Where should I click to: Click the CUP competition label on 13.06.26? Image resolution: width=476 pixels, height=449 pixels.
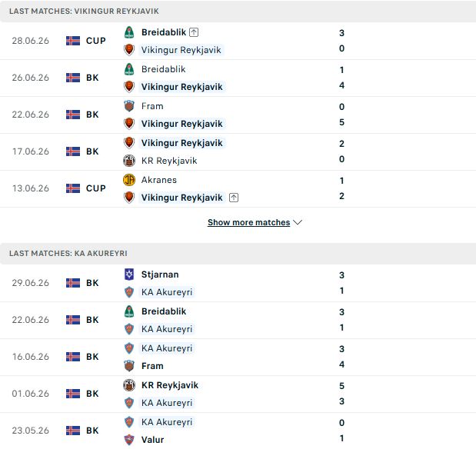(96, 188)
